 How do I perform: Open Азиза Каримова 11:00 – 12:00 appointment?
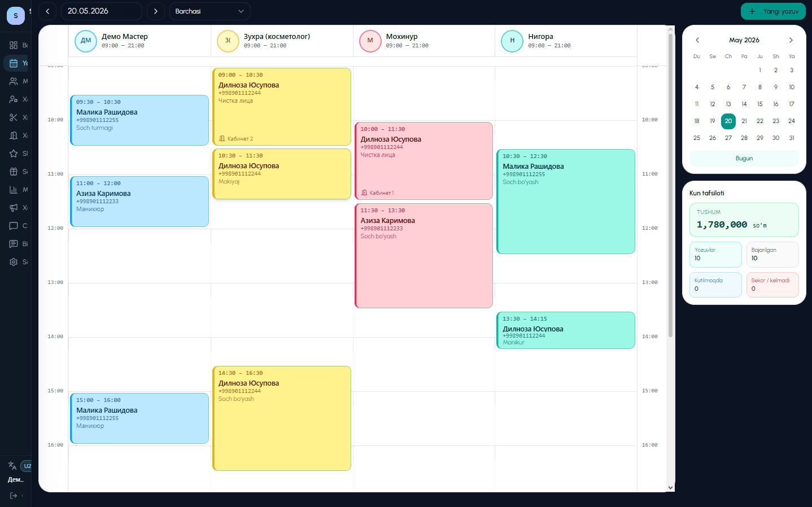click(139, 202)
